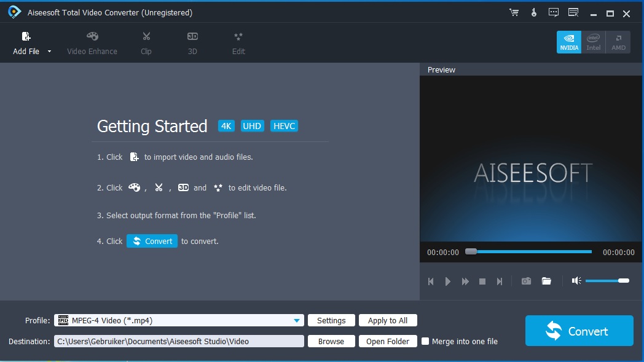644x362 pixels.
Task: Click the Aiseesoft app logo
Action: pos(14,12)
